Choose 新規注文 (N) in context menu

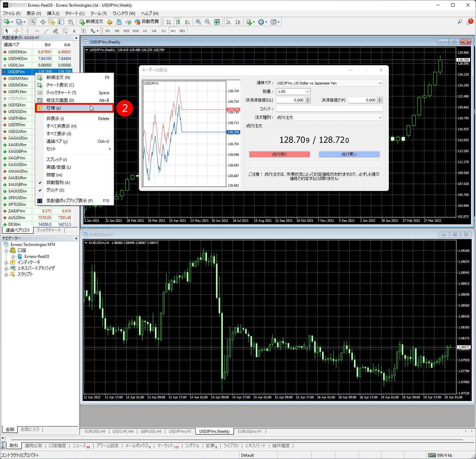(x=74, y=78)
